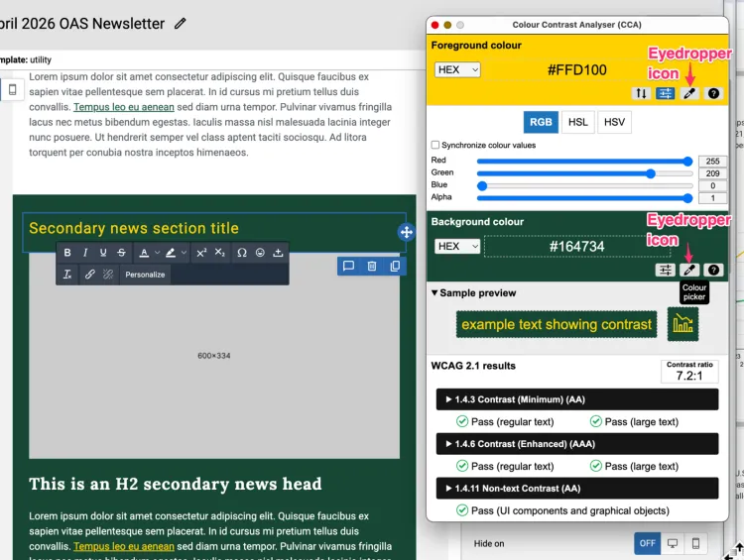Pick background colour with eyedropper
This screenshot has width=744, height=560.
click(x=689, y=270)
